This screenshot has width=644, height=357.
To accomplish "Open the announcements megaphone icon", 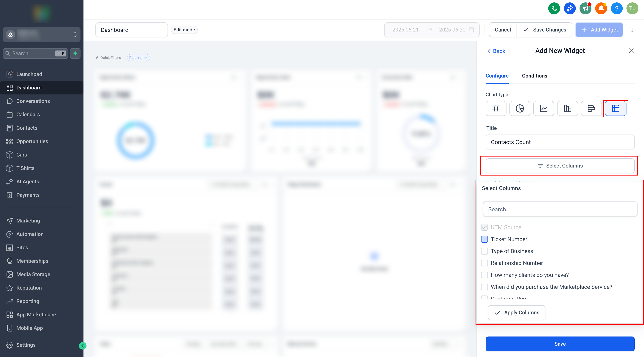I will [585, 8].
